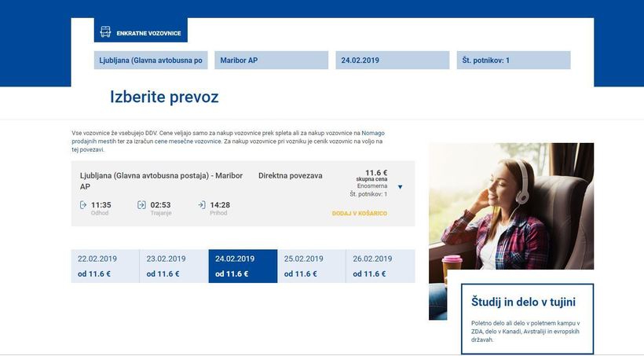The image size is (644, 356).
Task: Open the cene mesečne vozovnice link
Action: [x=188, y=141]
